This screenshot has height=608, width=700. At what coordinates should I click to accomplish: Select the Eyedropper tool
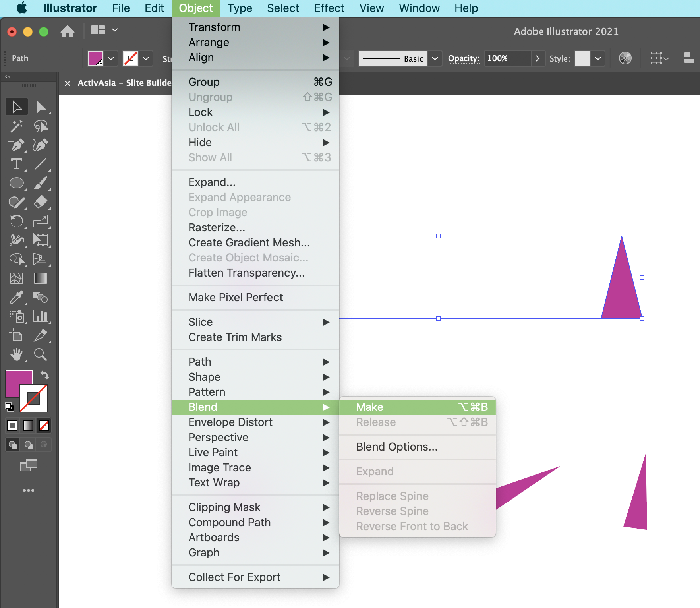[x=17, y=297]
